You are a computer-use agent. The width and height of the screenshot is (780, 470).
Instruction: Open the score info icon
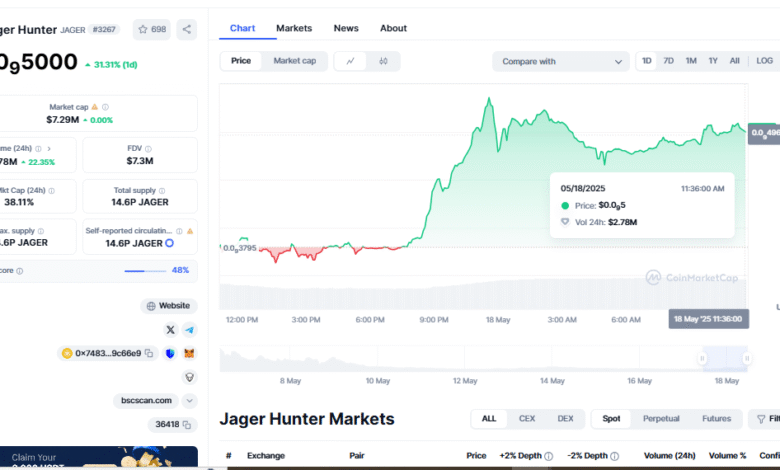pyautogui.click(x=20, y=271)
